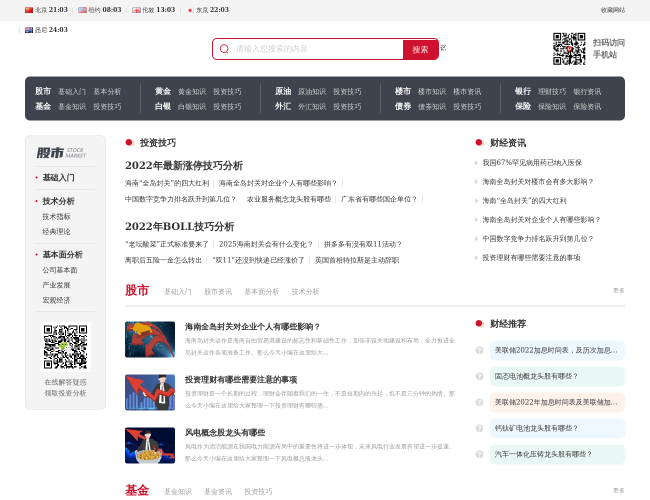The height and width of the screenshot is (500, 650).
Task: Click 保险资讯 in navigation bar
Action: pos(587,107)
